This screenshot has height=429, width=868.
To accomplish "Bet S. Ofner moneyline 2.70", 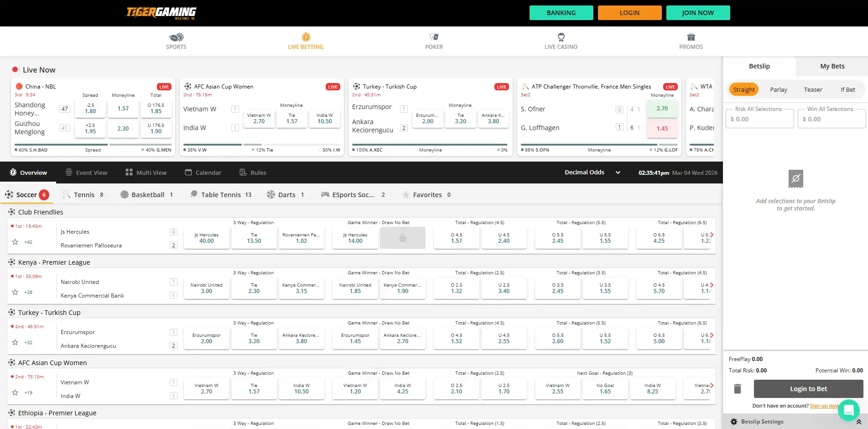I will point(662,109).
